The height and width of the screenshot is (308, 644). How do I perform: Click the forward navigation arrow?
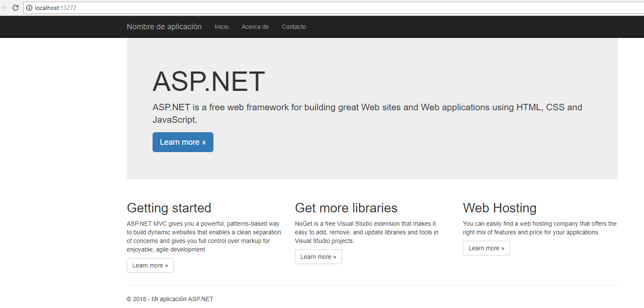click(x=4, y=7)
